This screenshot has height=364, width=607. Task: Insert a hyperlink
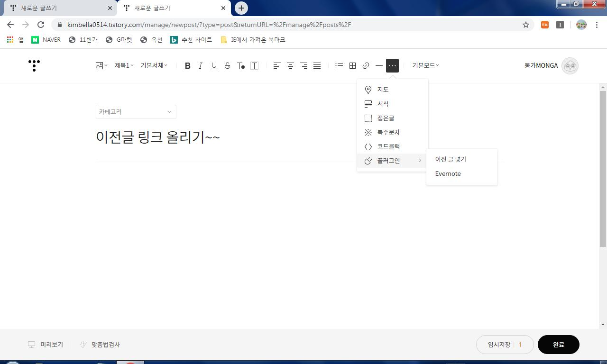[366, 65]
